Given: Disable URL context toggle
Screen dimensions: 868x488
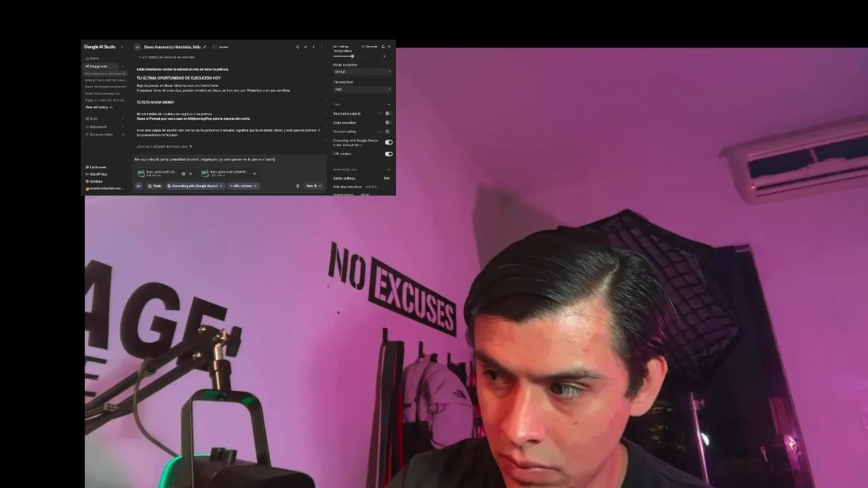Looking at the screenshot, I should pyautogui.click(x=389, y=154).
